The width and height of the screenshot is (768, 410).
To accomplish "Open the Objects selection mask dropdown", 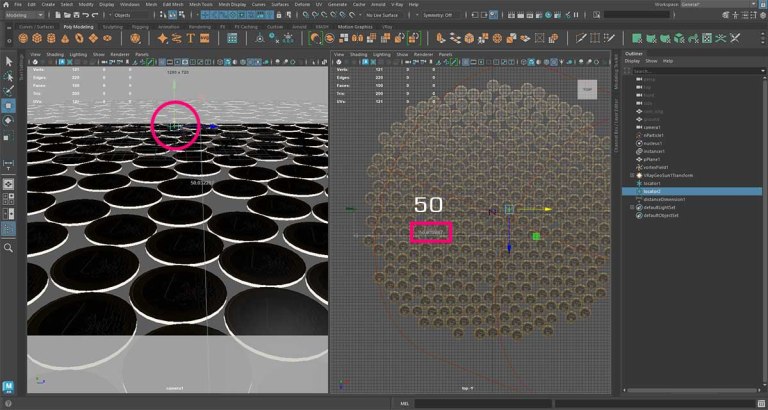I will (x=131, y=15).
